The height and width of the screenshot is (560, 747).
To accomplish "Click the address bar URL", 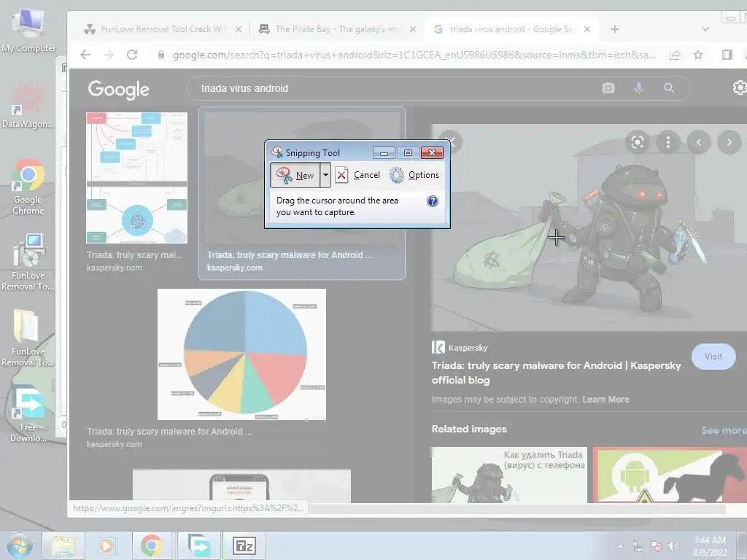I will 414,55.
